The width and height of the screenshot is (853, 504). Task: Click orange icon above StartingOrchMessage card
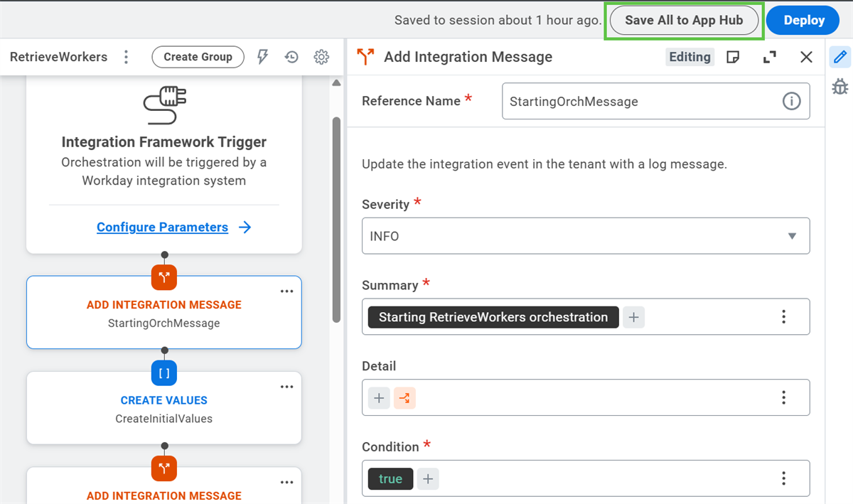[164, 277]
